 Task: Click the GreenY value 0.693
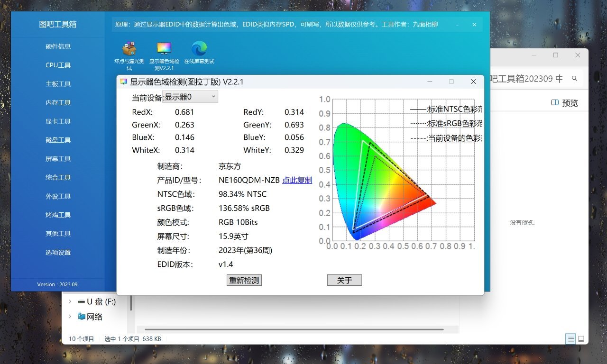pyautogui.click(x=294, y=125)
